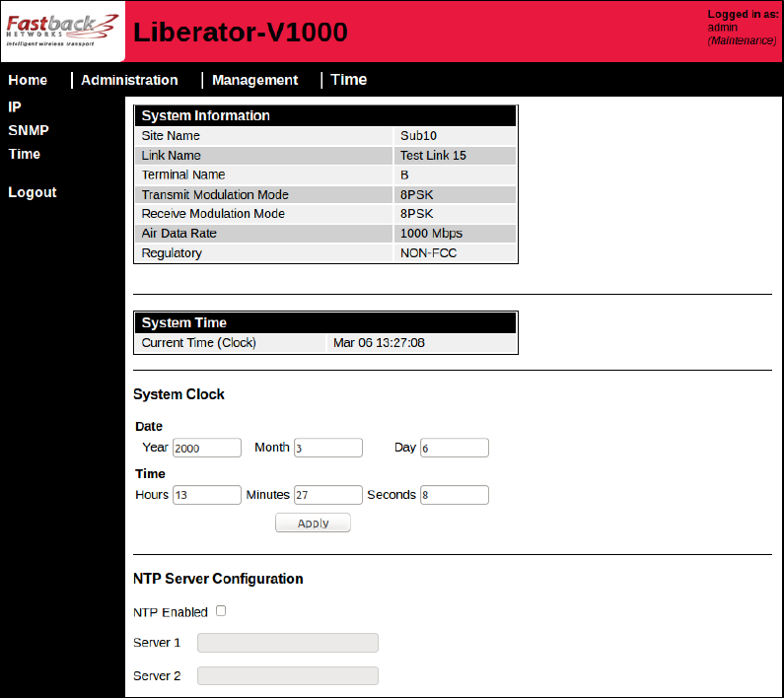Viewport: 784px width, 698px height.
Task: Select the Time item in top navigation
Action: click(349, 80)
